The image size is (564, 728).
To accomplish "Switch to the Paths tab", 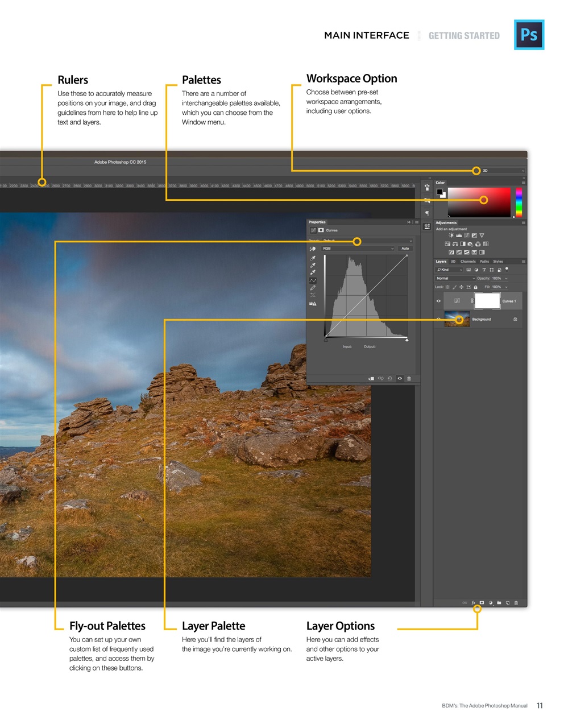I will point(484,262).
